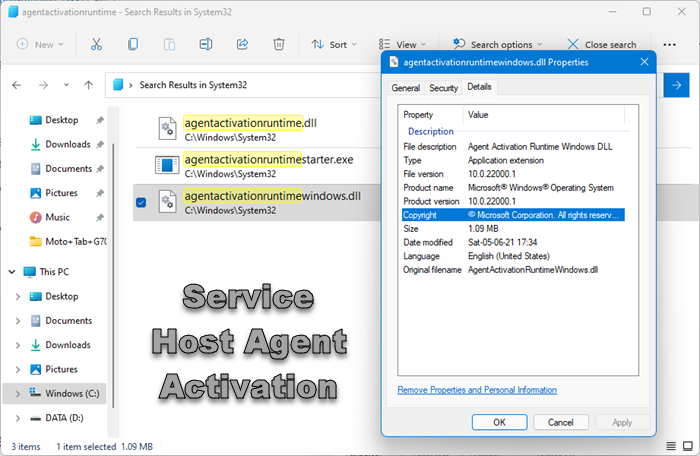Image resolution: width=700 pixels, height=456 pixels.
Task: Click Remove Properties and Personal Information link
Action: tap(477, 390)
